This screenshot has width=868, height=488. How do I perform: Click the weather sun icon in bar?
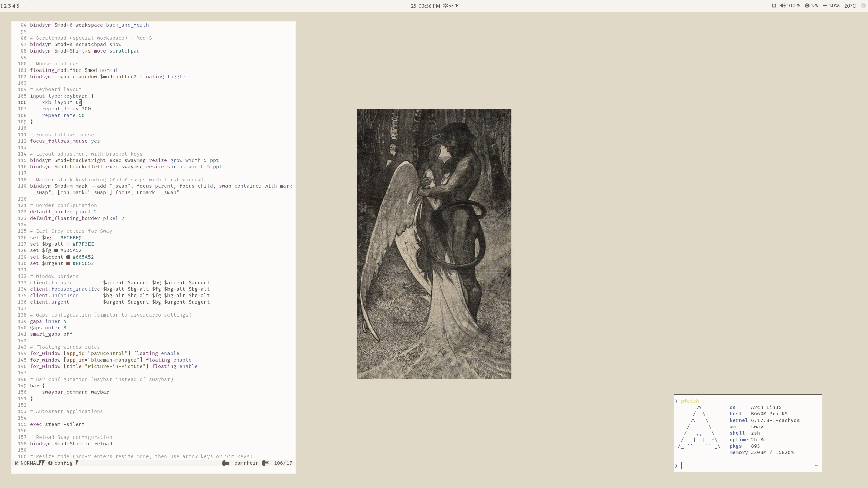coord(446,6)
